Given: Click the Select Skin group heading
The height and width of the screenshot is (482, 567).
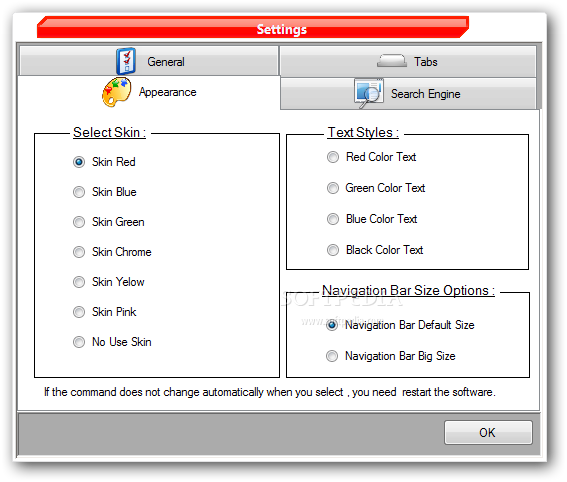Looking at the screenshot, I should 109,133.
